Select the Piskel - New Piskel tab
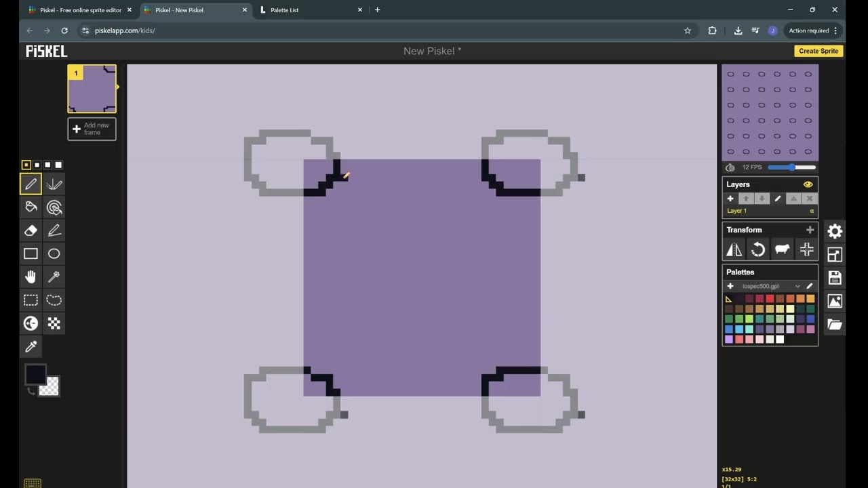This screenshot has height=488, width=868. click(x=196, y=10)
